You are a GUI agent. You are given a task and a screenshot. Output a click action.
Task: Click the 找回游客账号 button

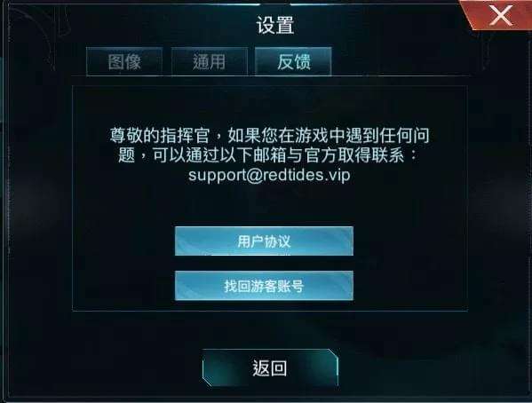[x=264, y=286]
